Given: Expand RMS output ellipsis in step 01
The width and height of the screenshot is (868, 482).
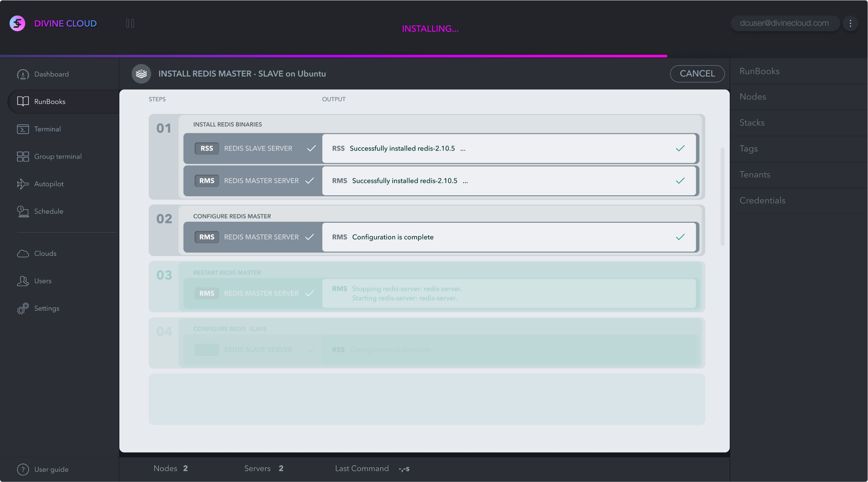Looking at the screenshot, I should 465,181.
